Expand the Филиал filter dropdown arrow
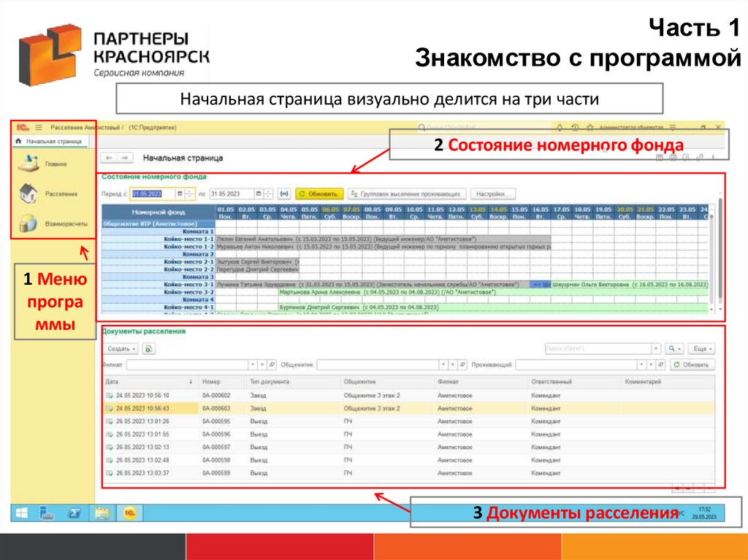Viewport: 748px width, 560px height. pyautogui.click(x=252, y=365)
